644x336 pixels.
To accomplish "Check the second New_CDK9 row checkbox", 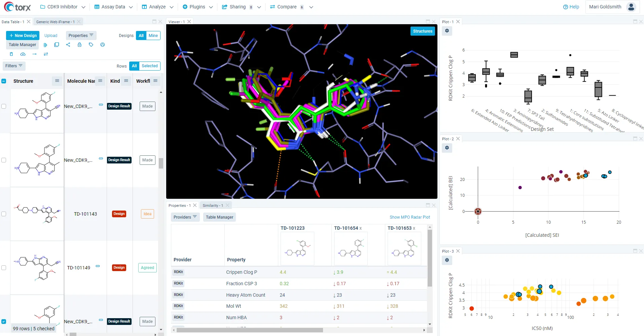I will [4, 160].
